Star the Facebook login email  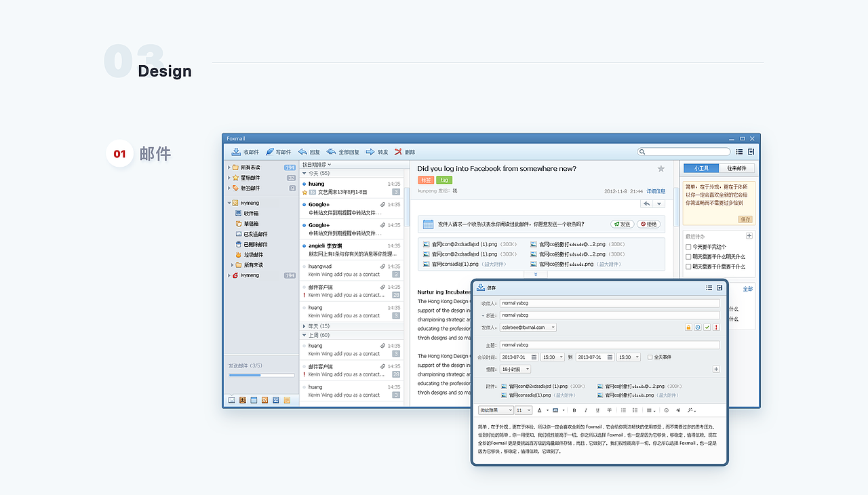point(661,168)
